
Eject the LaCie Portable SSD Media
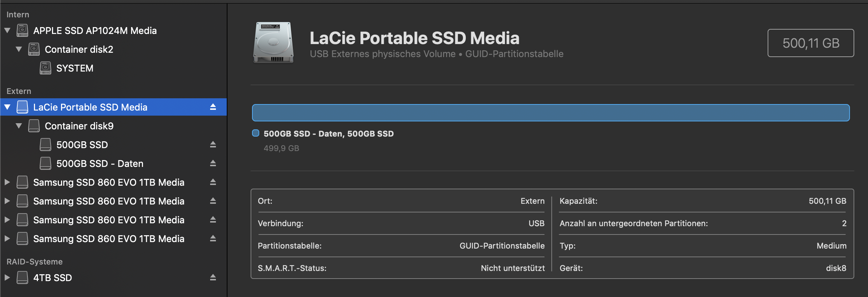tap(213, 107)
